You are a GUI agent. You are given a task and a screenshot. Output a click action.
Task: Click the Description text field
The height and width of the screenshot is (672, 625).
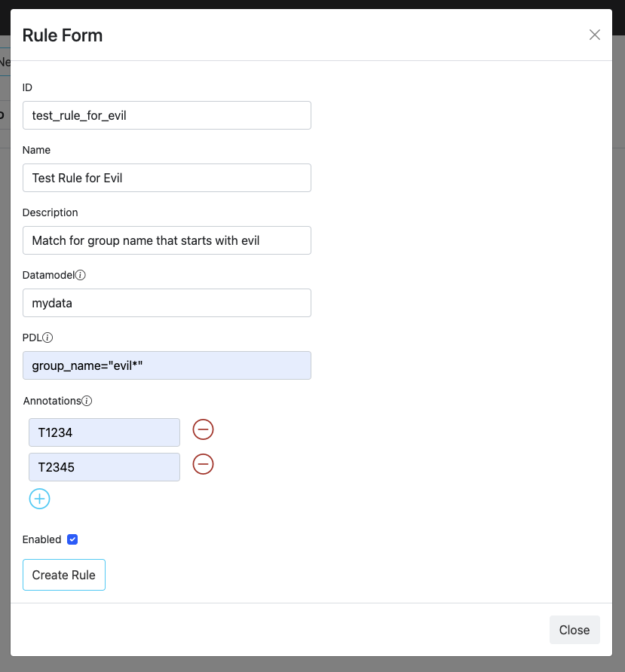click(166, 240)
